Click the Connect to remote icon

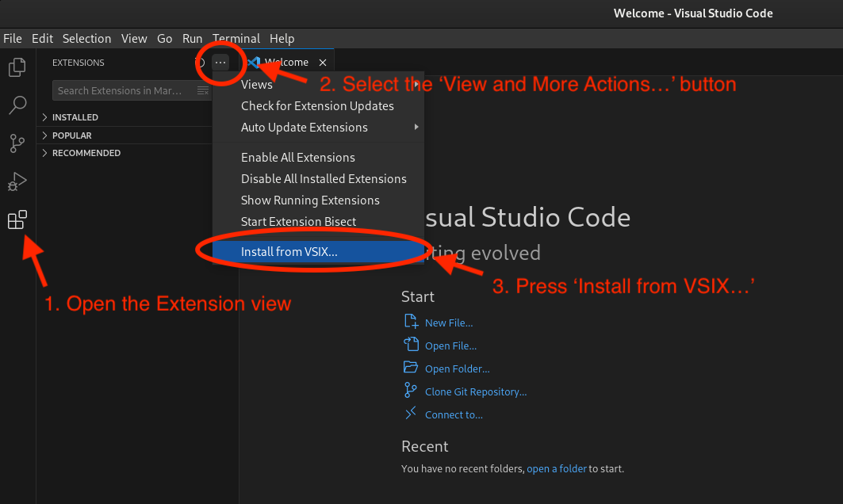[411, 413]
